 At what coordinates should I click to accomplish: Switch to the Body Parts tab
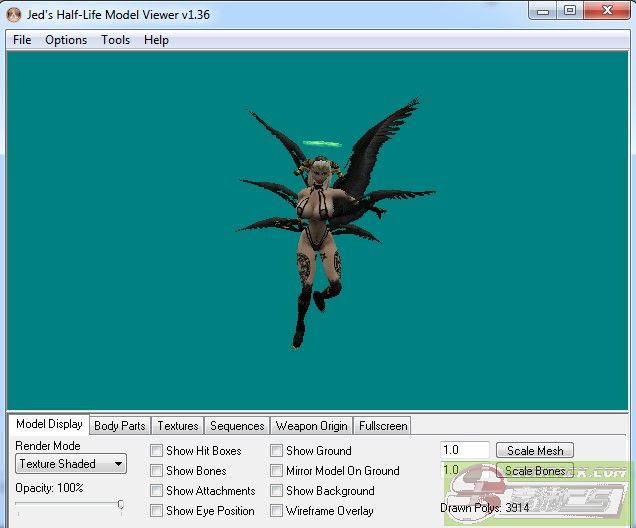(119, 426)
